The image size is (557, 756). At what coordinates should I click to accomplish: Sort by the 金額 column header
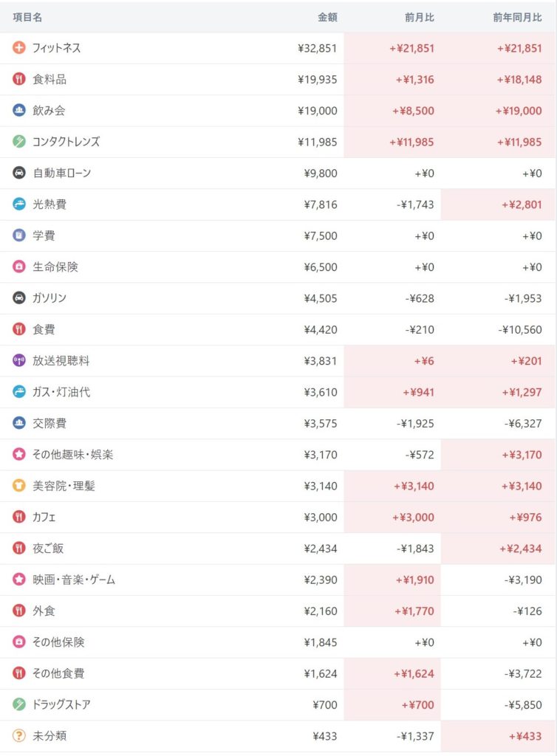point(327,16)
